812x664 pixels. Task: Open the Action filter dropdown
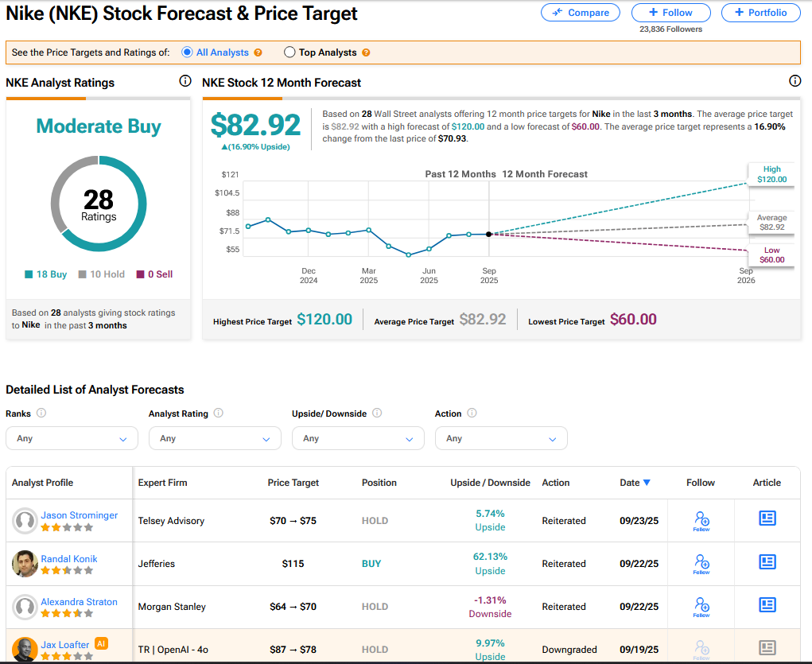click(501, 438)
